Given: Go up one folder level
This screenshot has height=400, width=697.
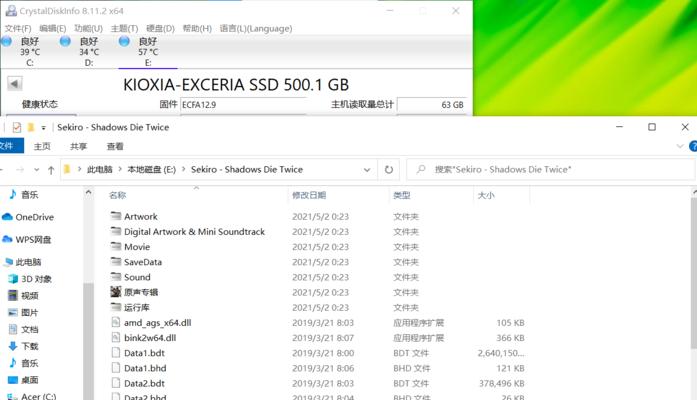Looking at the screenshot, I should coord(51,170).
